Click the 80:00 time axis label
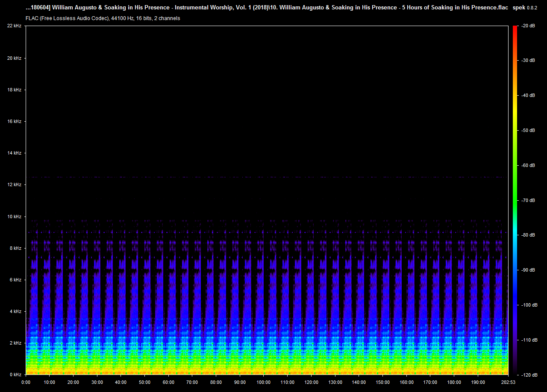 (x=216, y=382)
